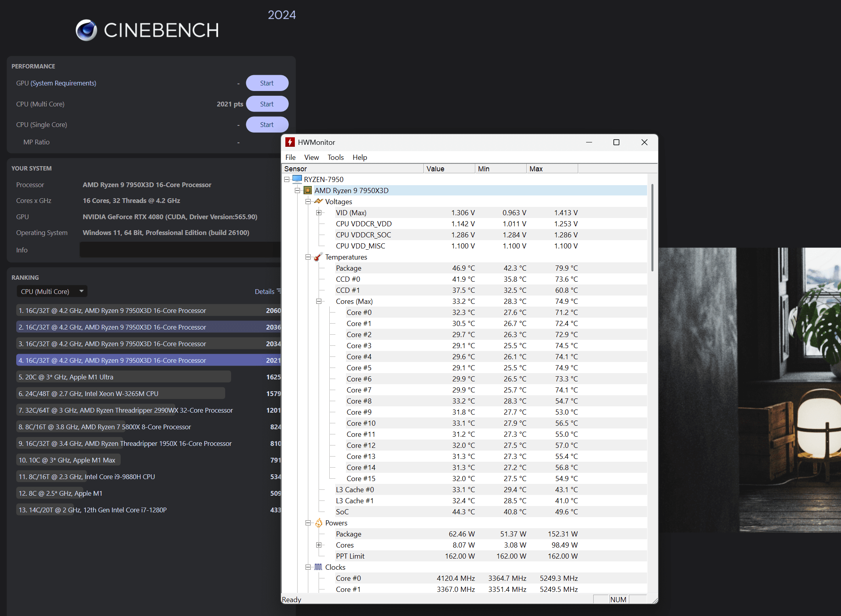
Task: Open the File menu in HWMonitor
Action: point(290,157)
